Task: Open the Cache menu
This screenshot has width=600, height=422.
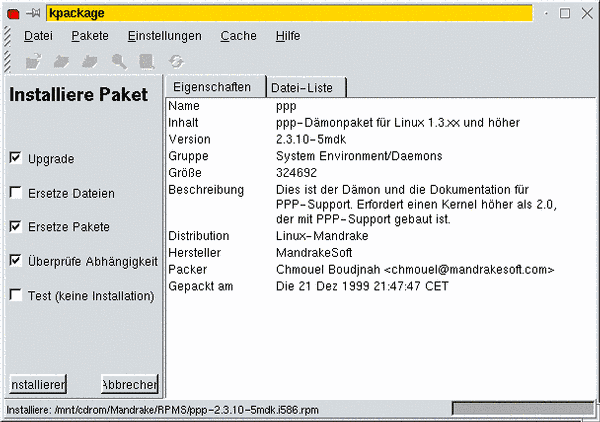Action: [x=238, y=36]
